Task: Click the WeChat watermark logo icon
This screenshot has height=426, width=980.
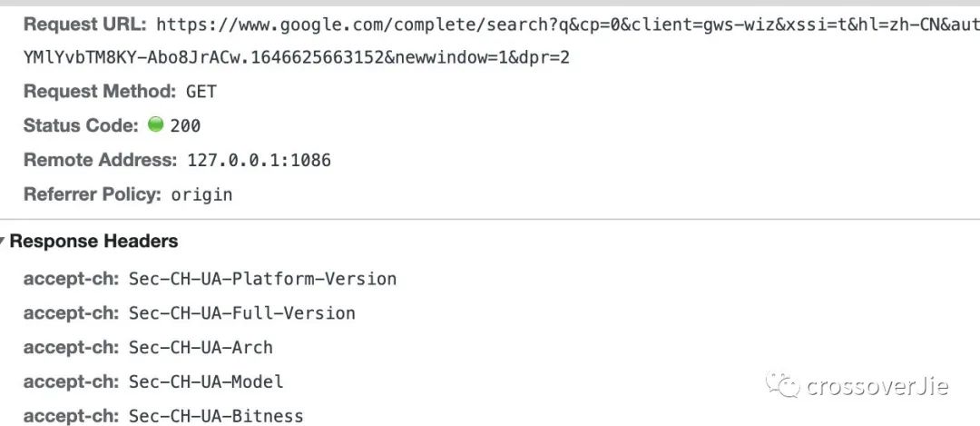Action: coord(784,386)
